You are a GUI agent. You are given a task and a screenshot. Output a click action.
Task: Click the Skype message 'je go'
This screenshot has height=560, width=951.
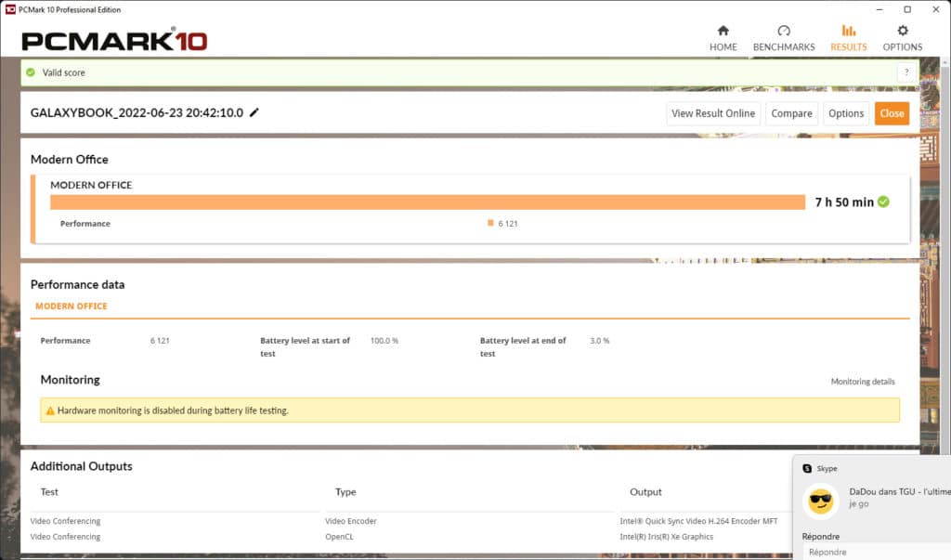pos(858,504)
